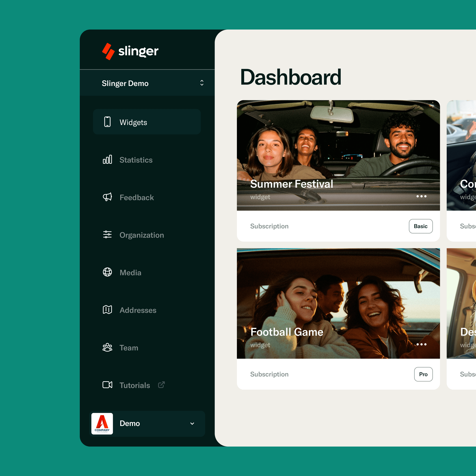The width and height of the screenshot is (476, 476).
Task: Open the Organization menu item
Action: (141, 235)
